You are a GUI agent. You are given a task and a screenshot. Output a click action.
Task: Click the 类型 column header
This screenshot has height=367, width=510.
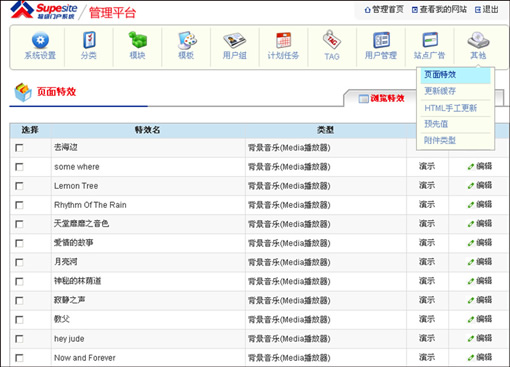[325, 130]
